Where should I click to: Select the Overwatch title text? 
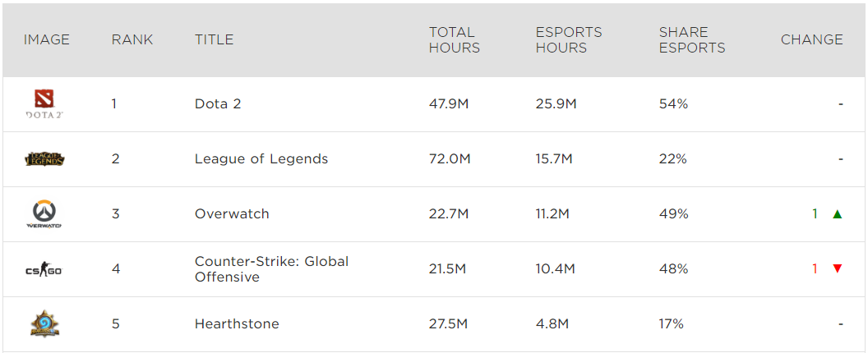pos(232,213)
